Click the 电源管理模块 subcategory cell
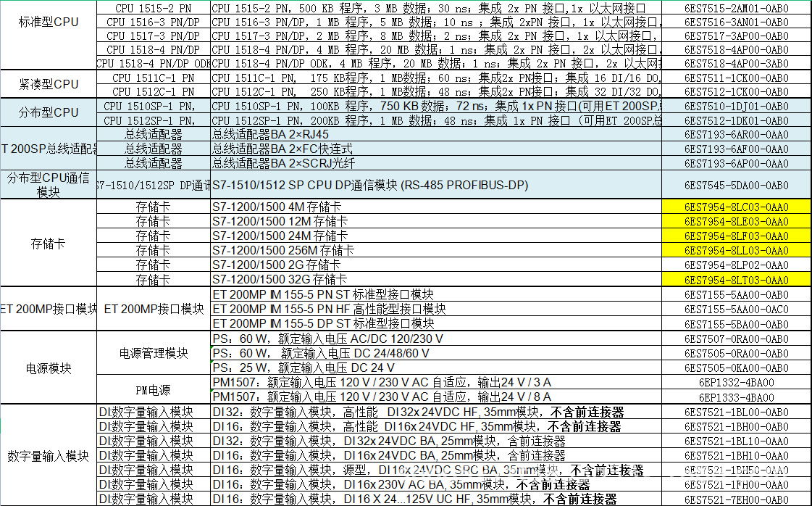This screenshot has width=812, height=506. click(154, 354)
